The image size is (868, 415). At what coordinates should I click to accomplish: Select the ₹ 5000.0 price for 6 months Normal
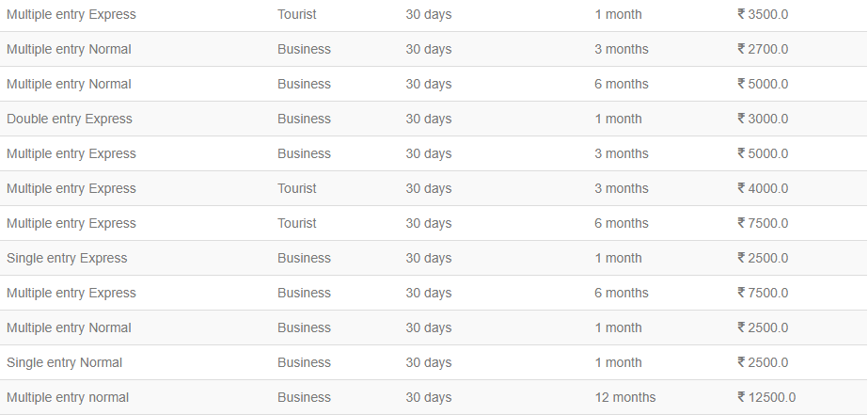coord(763,84)
